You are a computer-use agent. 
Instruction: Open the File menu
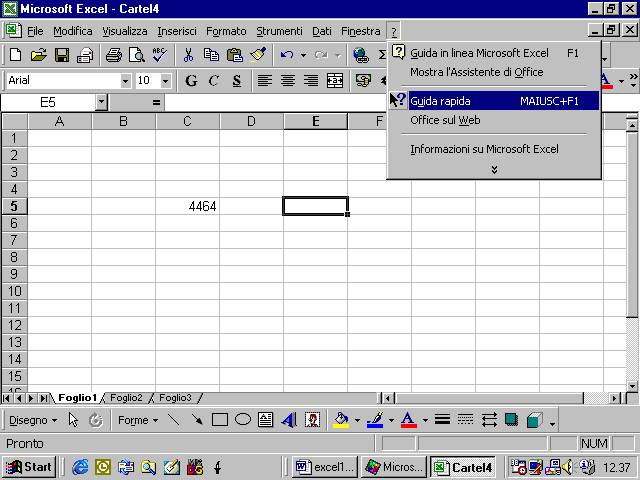tap(35, 31)
